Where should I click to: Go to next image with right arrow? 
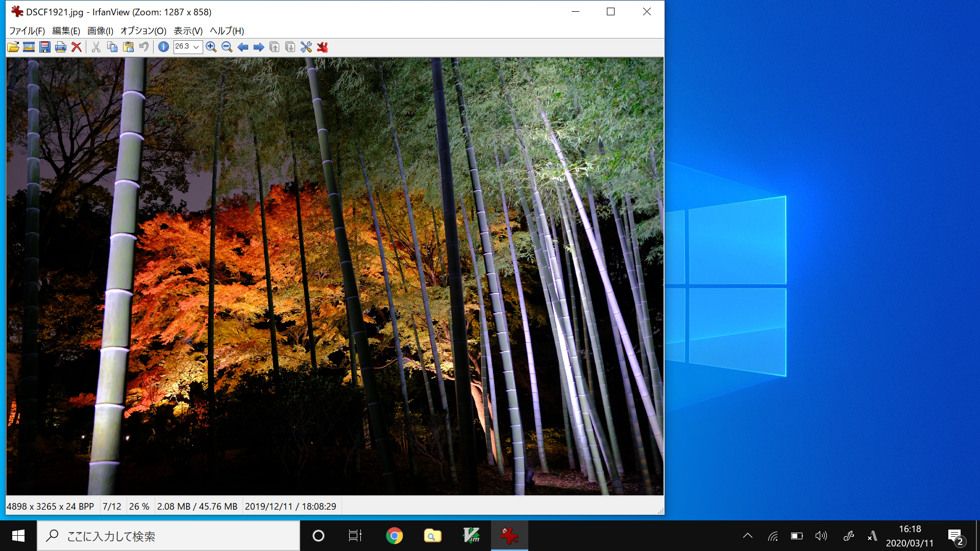click(259, 47)
